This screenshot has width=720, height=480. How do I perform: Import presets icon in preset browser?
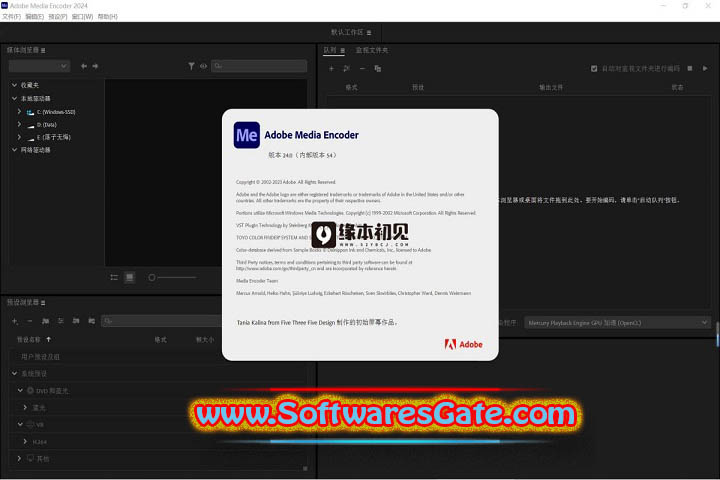pyautogui.click(x=76, y=321)
